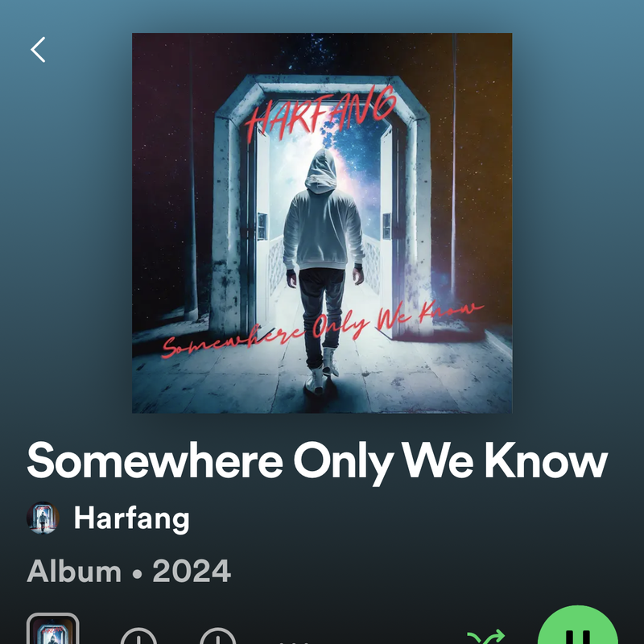The image size is (644, 644).
Task: Open Harfang's round artist avatar
Action: (x=43, y=518)
